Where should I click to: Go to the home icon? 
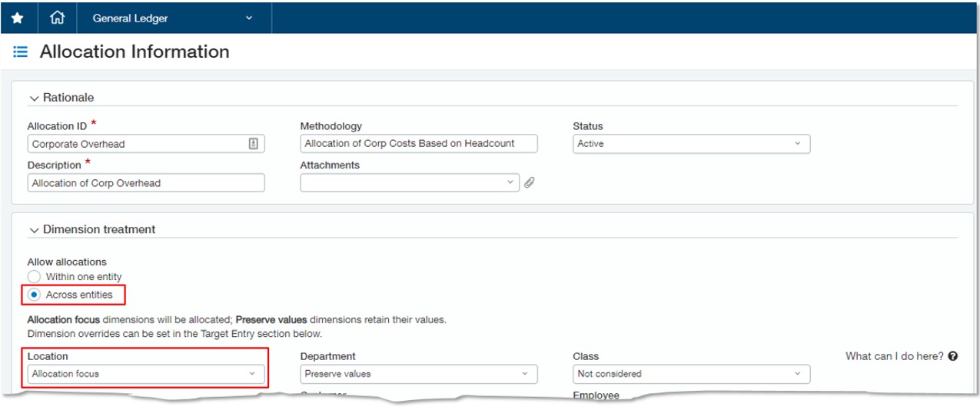tap(57, 18)
